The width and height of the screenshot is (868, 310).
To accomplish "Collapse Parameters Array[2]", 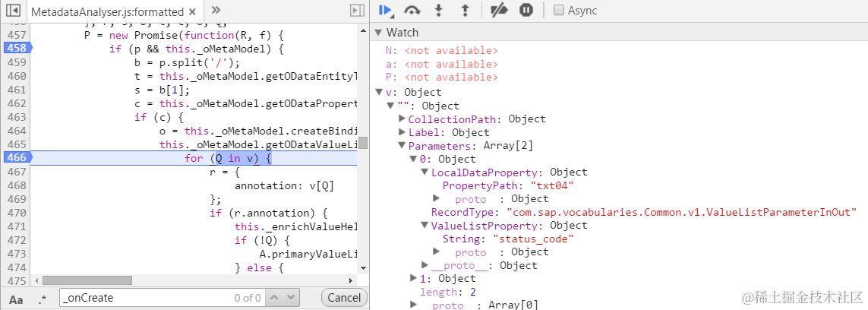I will pos(402,146).
